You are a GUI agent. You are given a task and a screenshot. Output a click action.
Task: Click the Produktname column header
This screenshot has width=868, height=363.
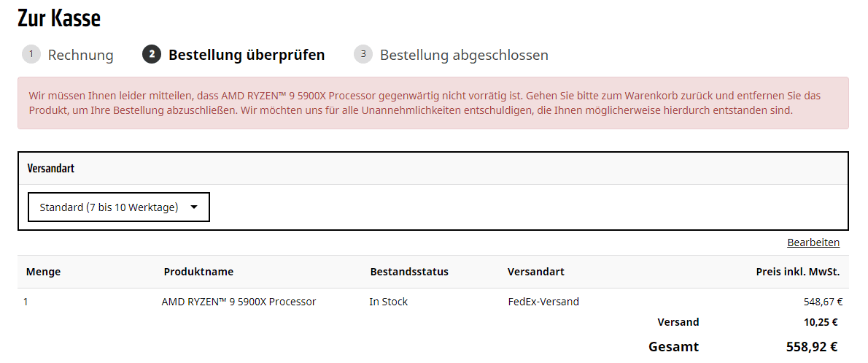(x=198, y=272)
